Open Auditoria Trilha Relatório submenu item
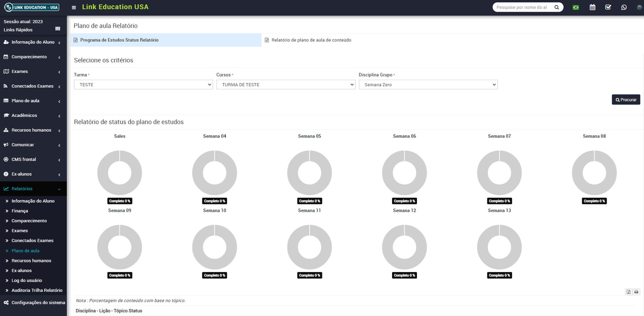Screen dimensions: 644x316 (37, 290)
